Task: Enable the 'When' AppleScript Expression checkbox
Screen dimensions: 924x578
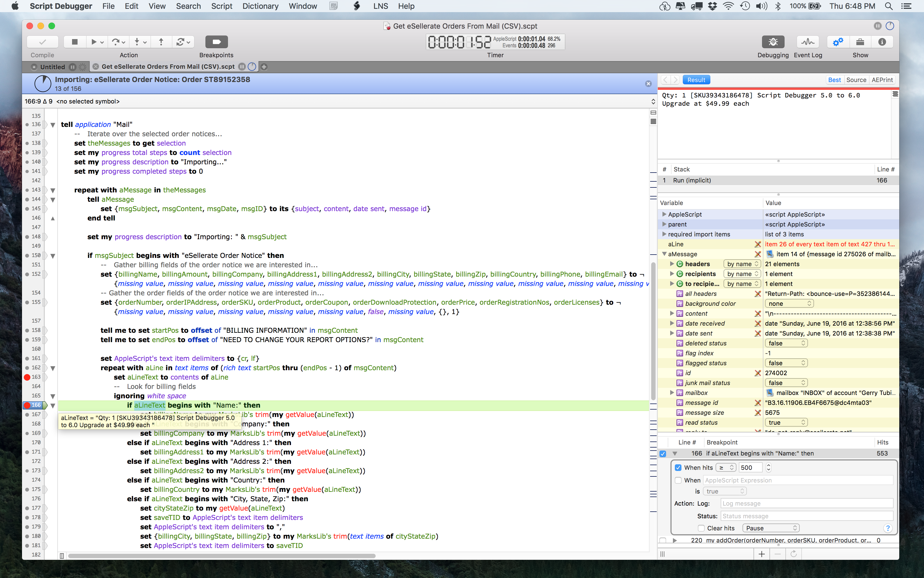Action: click(x=678, y=480)
